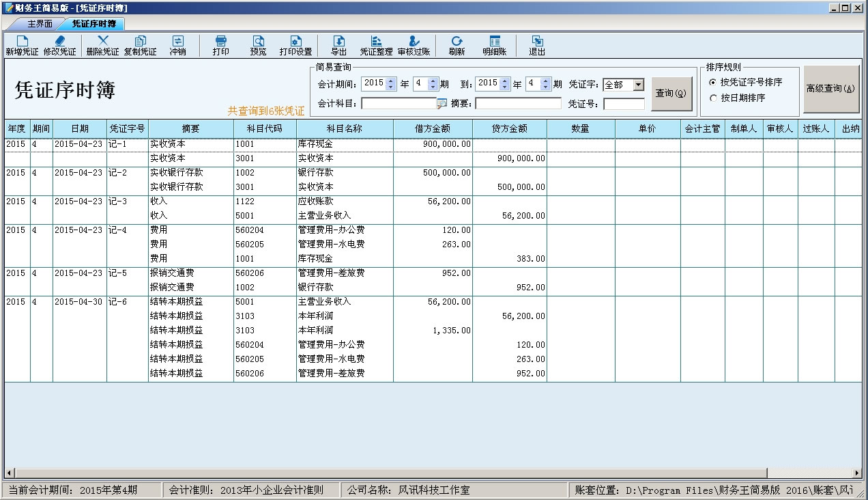Open 明细账 (detail ledger) from toolbar
The image size is (868, 500).
(494, 46)
